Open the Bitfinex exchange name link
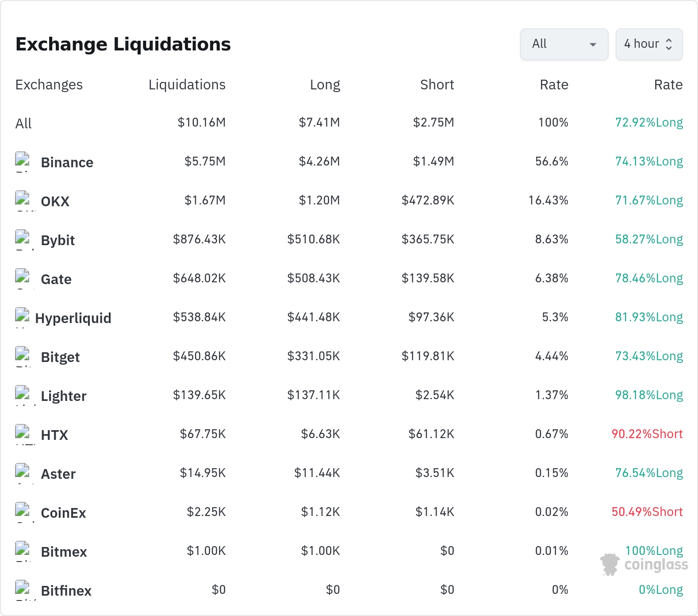Viewport: 698px width, 616px height. click(66, 591)
